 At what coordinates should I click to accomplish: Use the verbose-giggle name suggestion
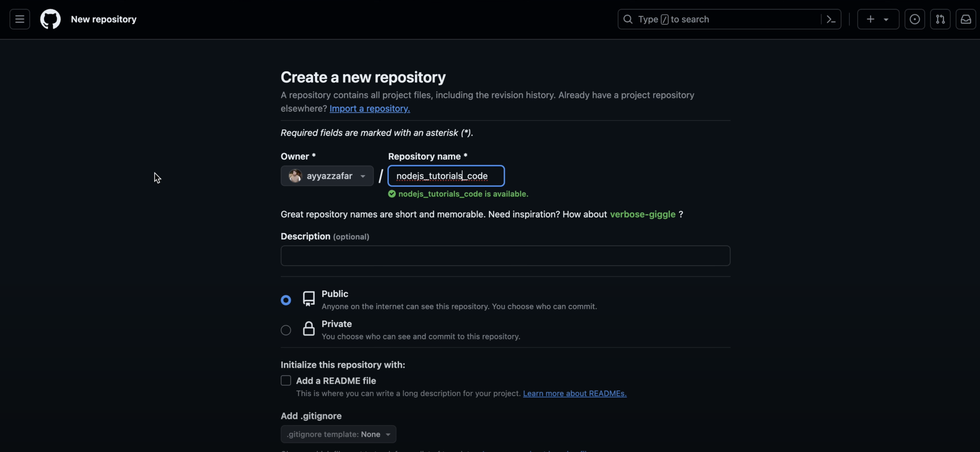click(x=643, y=214)
